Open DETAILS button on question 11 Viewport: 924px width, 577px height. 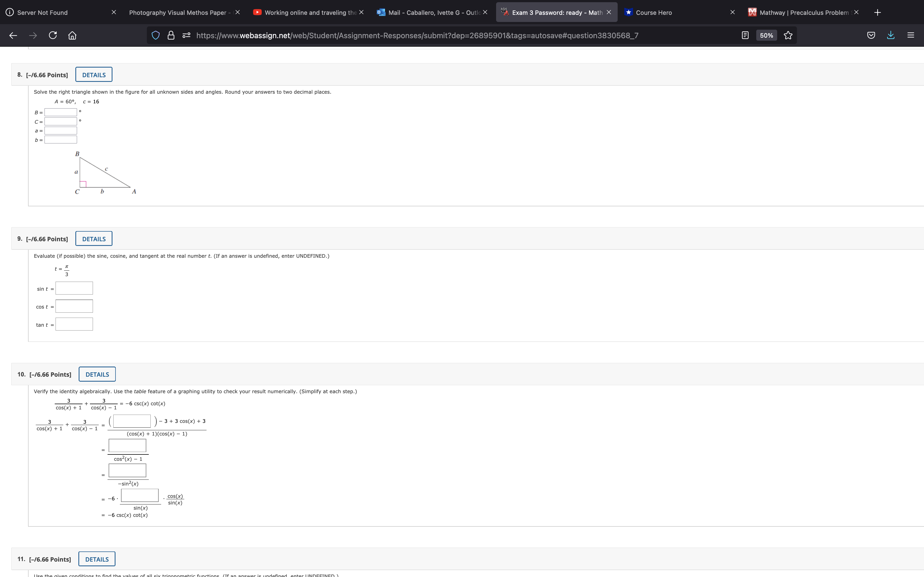97,559
